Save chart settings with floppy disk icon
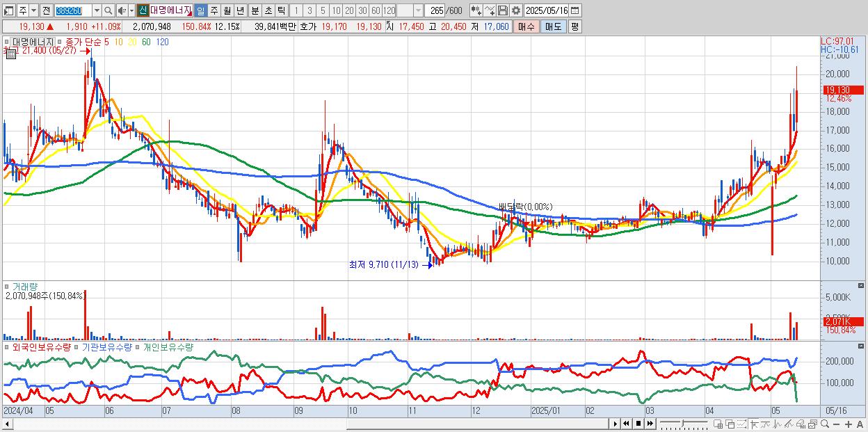This screenshot has height=432, width=868. 503,10
